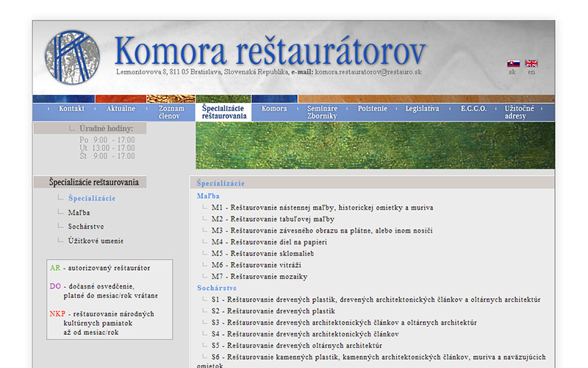Open Semináre Zborníky menu item

click(x=322, y=113)
